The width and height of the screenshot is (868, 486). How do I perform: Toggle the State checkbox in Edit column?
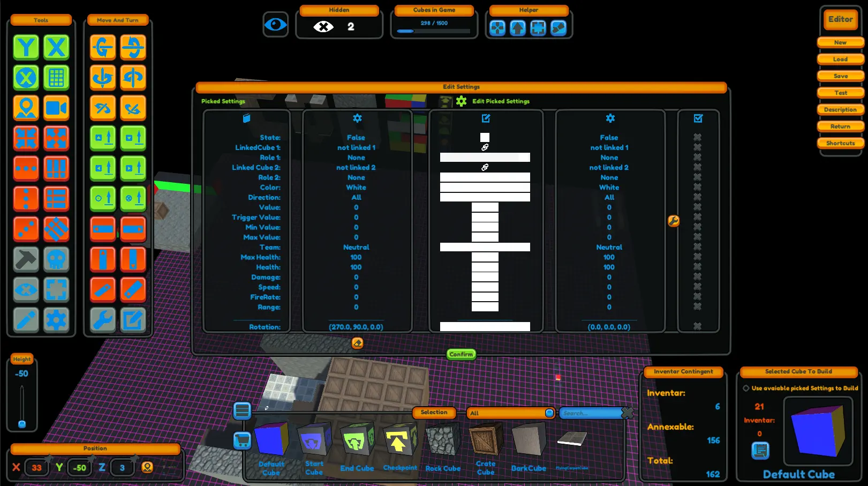point(485,137)
